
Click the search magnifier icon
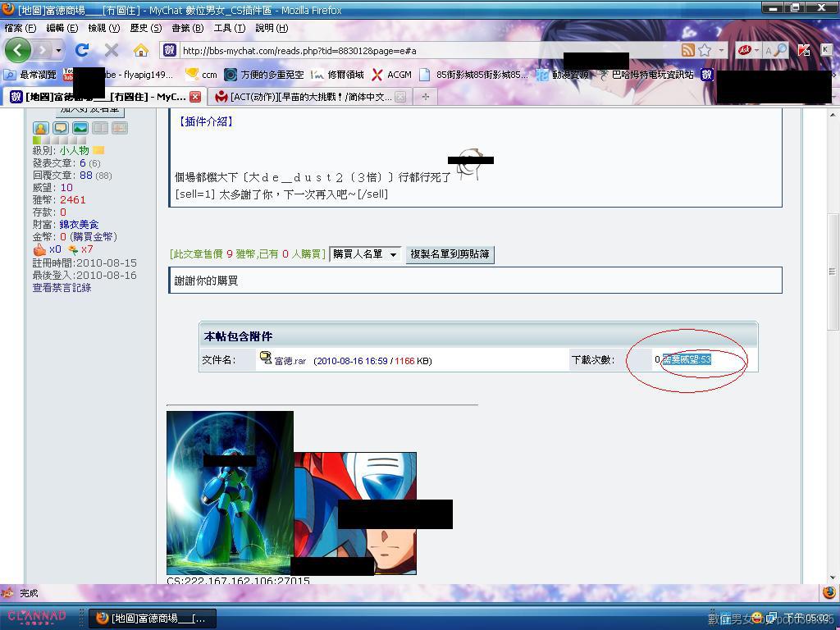(x=781, y=50)
